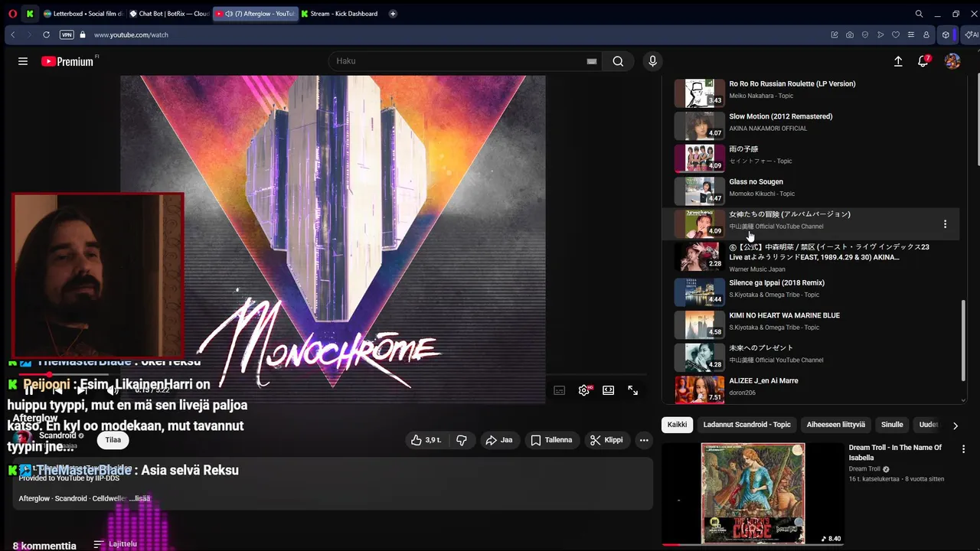Add page to bookmarks heart icon

coord(896,34)
